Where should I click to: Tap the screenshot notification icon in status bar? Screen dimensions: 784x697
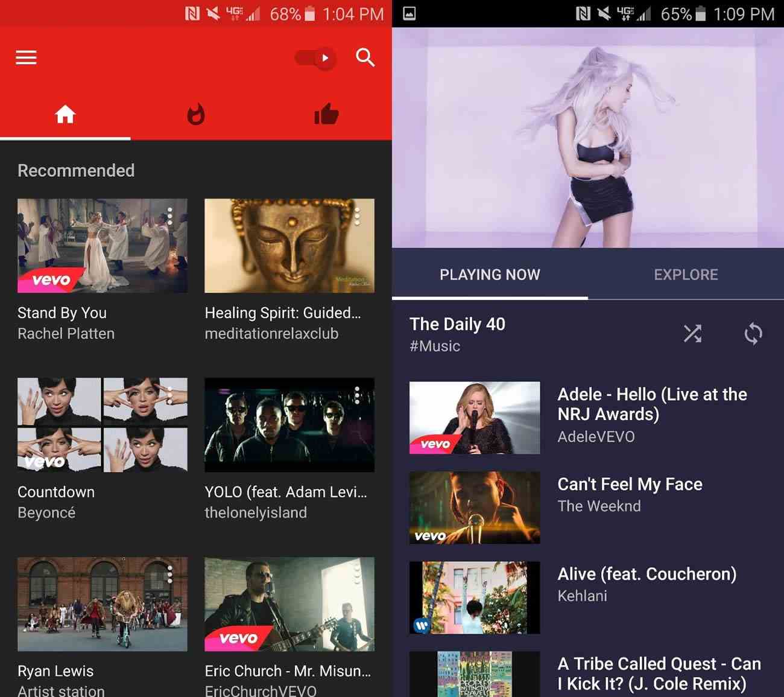click(x=409, y=13)
